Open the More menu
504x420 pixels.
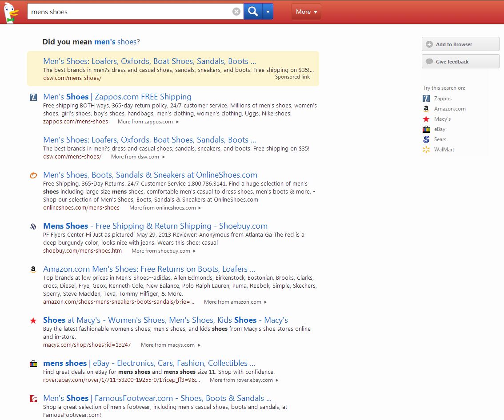pos(306,12)
